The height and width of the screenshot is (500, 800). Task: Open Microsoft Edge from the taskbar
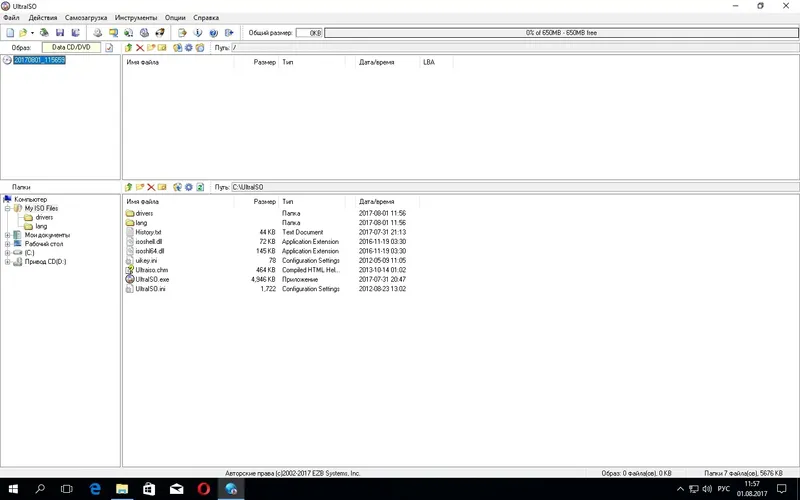[x=95, y=489]
